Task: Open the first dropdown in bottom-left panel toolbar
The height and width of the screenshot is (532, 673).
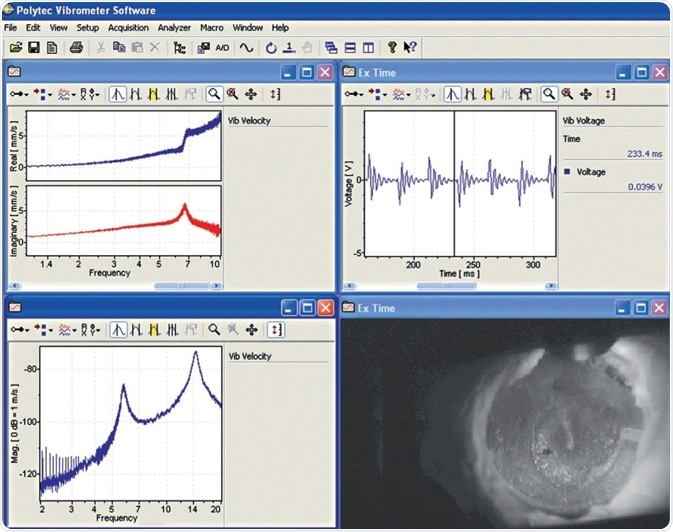Action: coord(19,328)
